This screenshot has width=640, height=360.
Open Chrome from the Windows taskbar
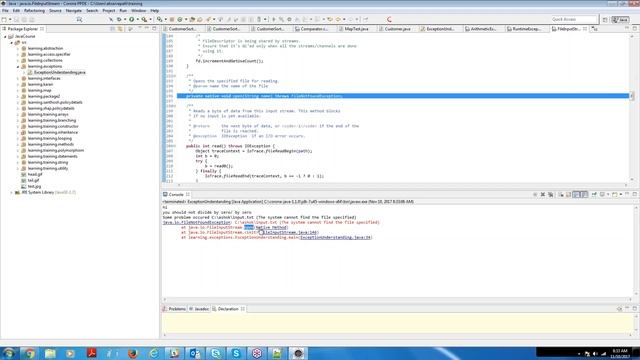click(x=29, y=353)
